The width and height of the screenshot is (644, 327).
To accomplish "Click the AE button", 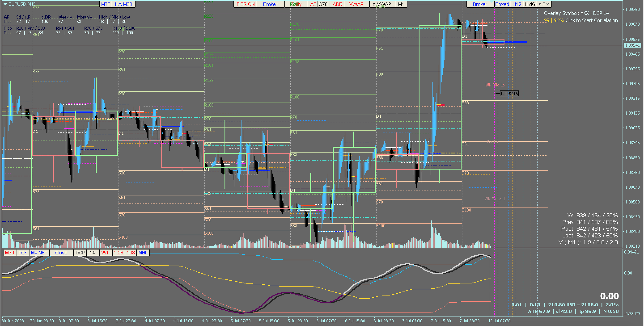I will point(313,4).
